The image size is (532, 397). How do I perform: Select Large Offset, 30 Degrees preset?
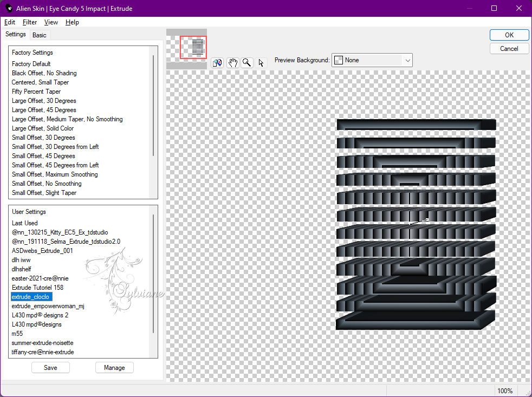[44, 101]
